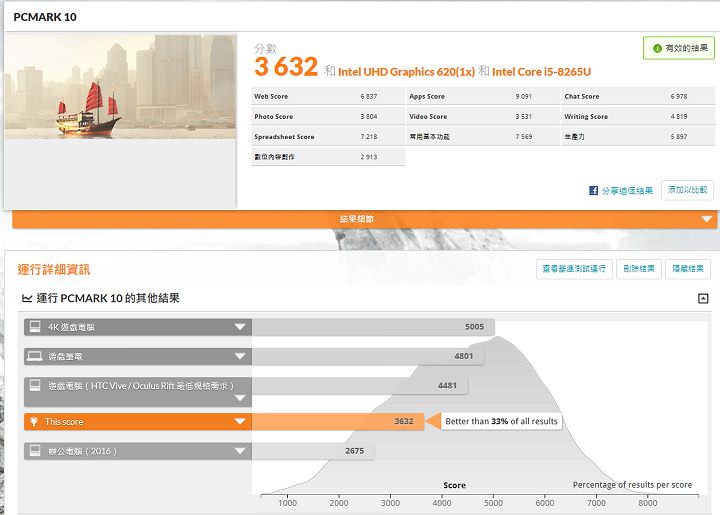Collapse the PCMARK 10 other results section

(703, 298)
